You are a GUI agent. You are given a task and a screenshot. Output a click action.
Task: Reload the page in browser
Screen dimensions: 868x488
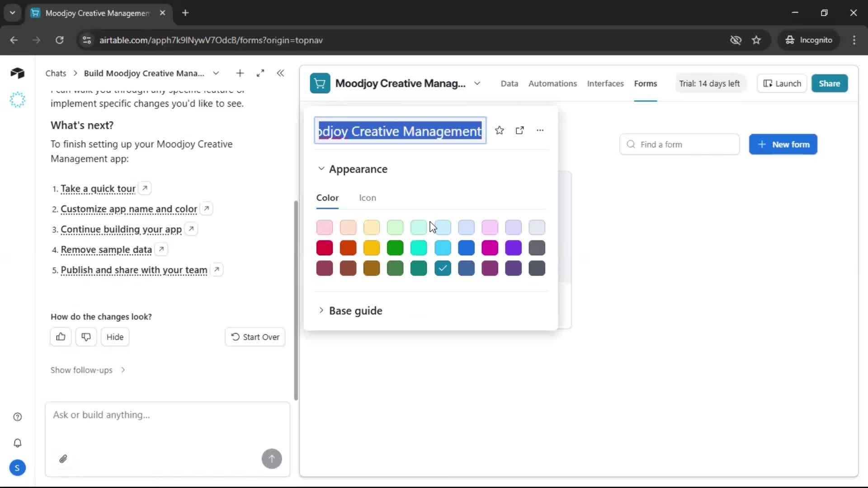pos(59,40)
